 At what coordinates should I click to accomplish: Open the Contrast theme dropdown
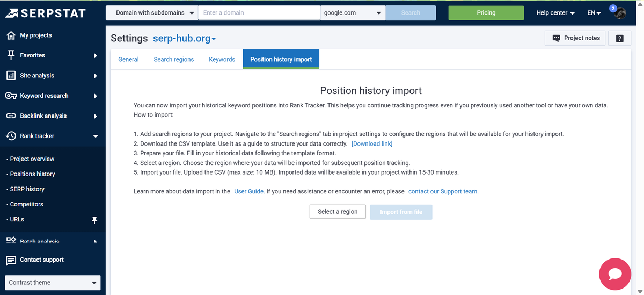(x=52, y=283)
